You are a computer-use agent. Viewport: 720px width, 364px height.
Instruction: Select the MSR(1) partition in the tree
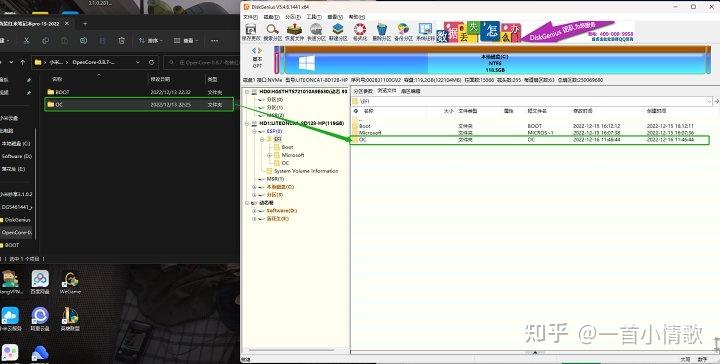click(x=276, y=179)
